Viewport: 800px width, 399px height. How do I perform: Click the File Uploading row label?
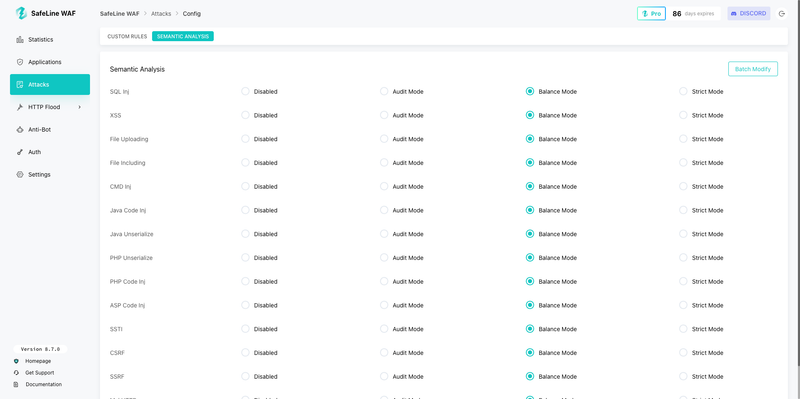pyautogui.click(x=129, y=139)
